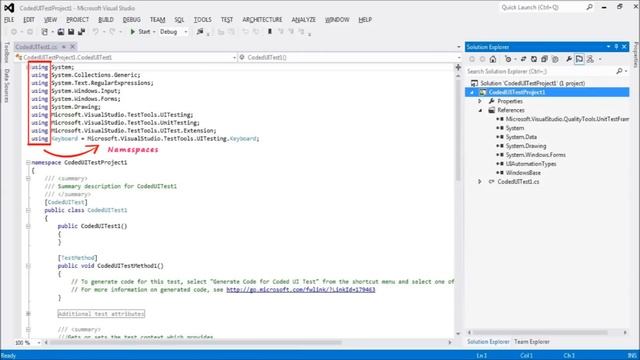Click Solution Explorer Home icon
The width and height of the screenshot is (640, 360).
pos(493,60)
